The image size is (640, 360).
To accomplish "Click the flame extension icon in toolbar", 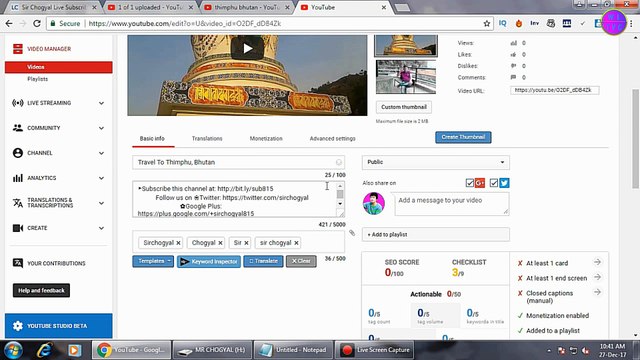I will coord(518,24).
